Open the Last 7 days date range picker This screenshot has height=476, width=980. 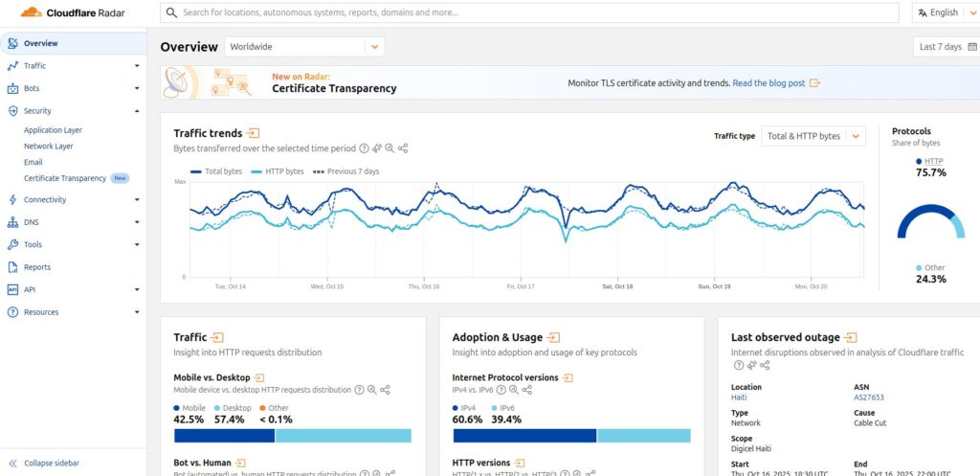point(947,46)
